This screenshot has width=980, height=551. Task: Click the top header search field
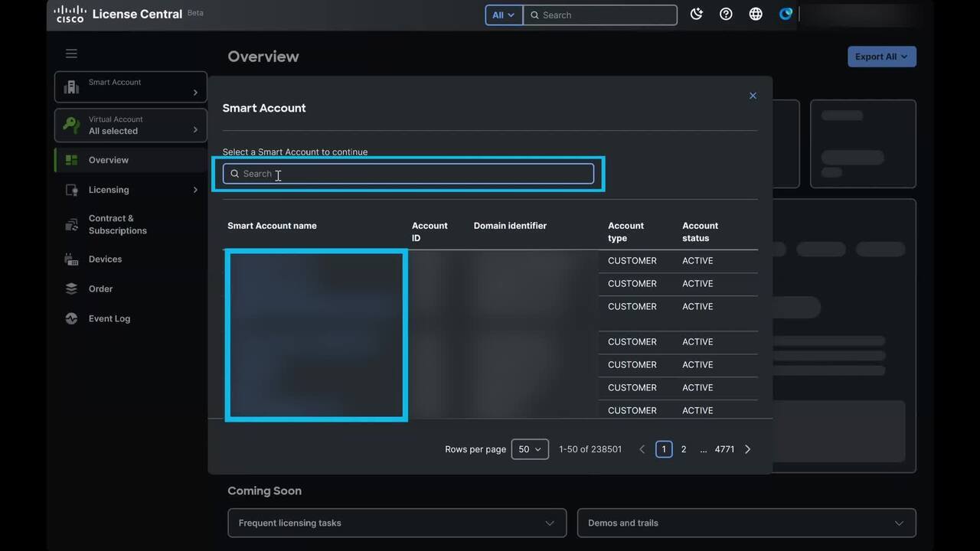pyautogui.click(x=600, y=15)
